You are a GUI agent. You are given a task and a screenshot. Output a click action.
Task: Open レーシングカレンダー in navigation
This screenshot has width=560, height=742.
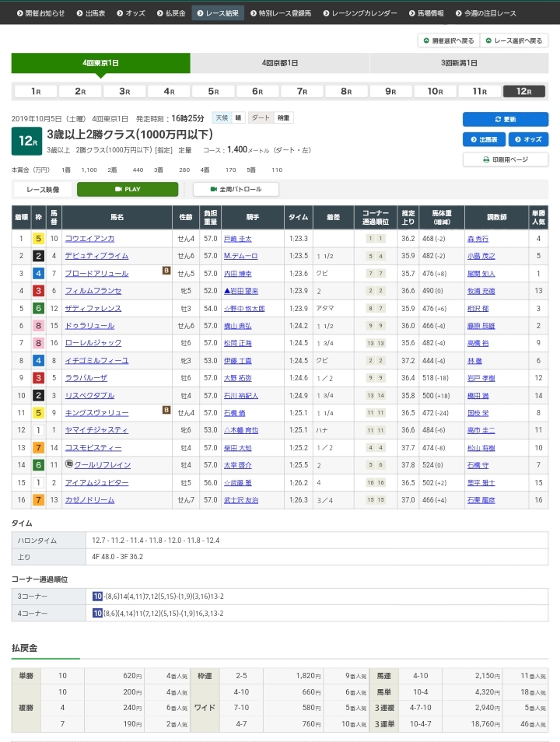(x=360, y=13)
